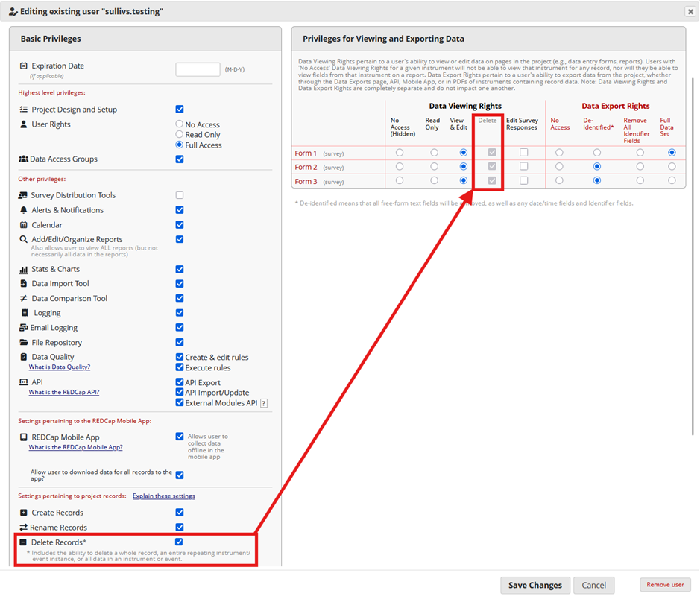Viewport: 700px width, 611px height.
Task: Uncheck the Data Access Groups checkbox
Action: [180, 159]
